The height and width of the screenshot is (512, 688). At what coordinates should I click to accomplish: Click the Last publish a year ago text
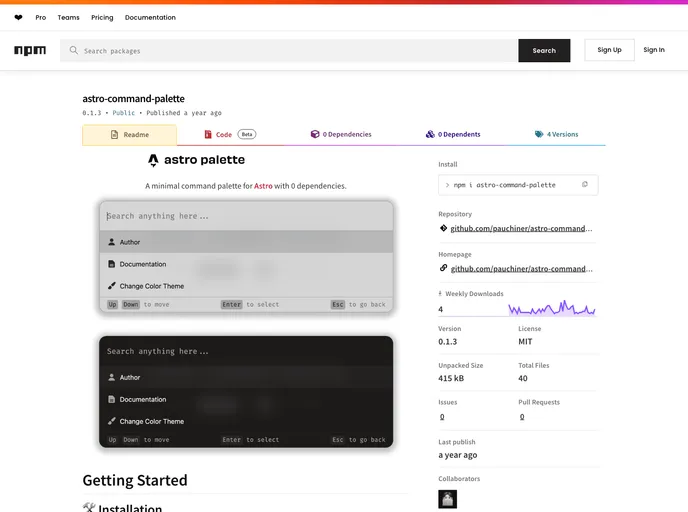tap(458, 455)
